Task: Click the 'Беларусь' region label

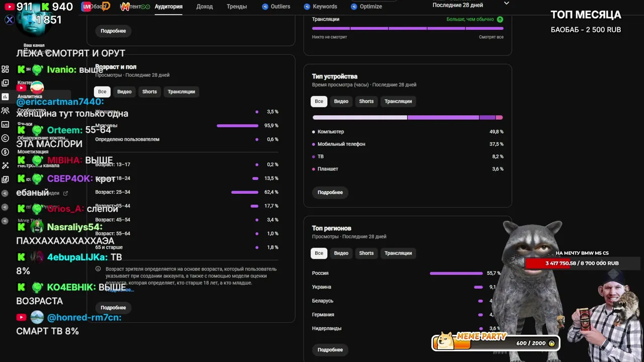Action: pyautogui.click(x=323, y=301)
